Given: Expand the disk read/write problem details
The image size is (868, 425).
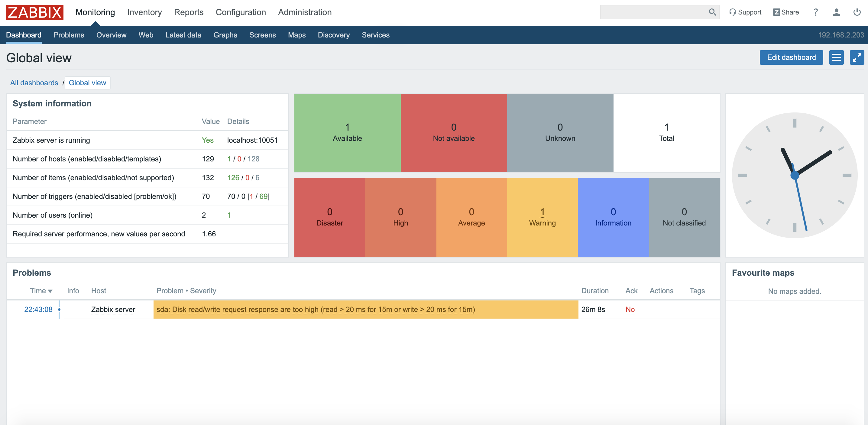Looking at the screenshot, I should point(316,310).
